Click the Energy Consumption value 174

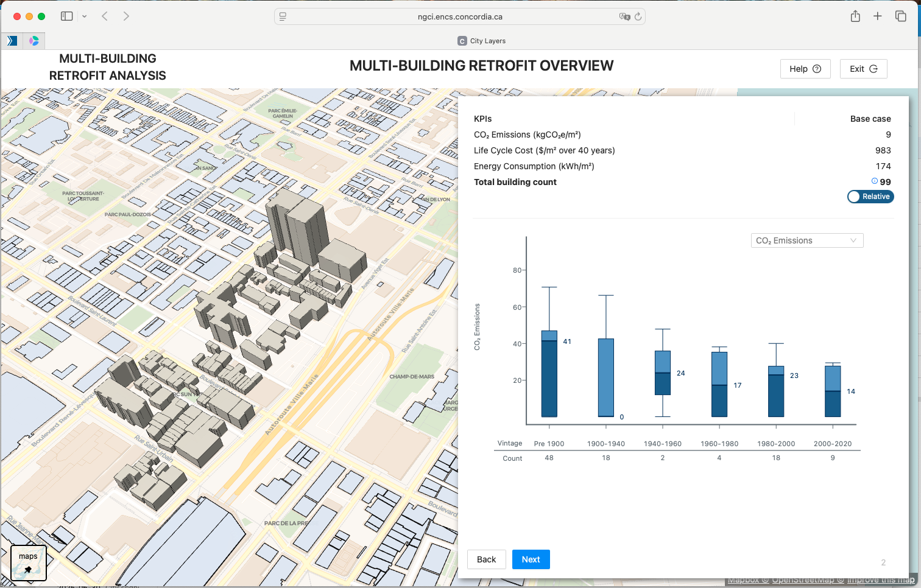click(x=883, y=166)
